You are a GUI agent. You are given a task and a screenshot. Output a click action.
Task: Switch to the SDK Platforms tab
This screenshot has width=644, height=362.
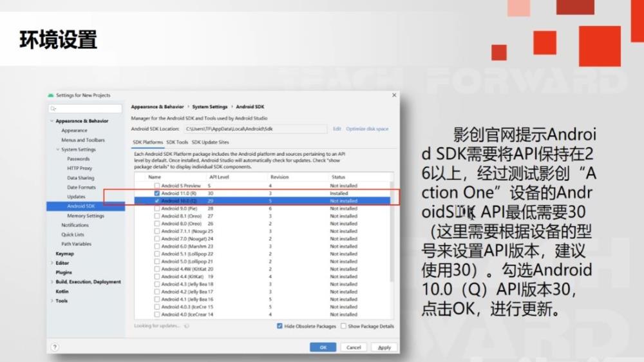148,142
